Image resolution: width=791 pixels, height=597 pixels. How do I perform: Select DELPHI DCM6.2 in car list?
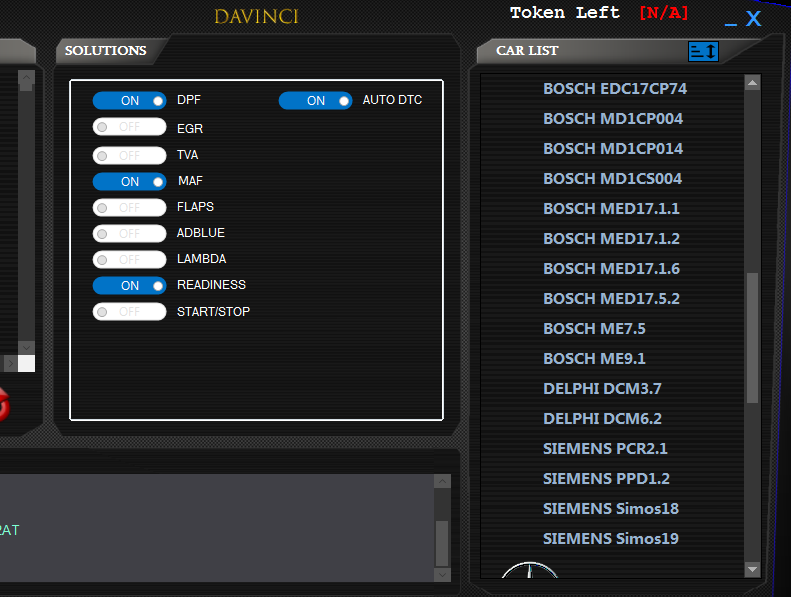click(602, 419)
